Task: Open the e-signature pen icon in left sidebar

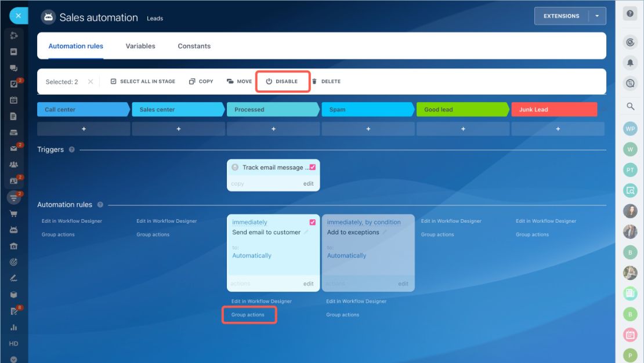Action: pos(13,278)
